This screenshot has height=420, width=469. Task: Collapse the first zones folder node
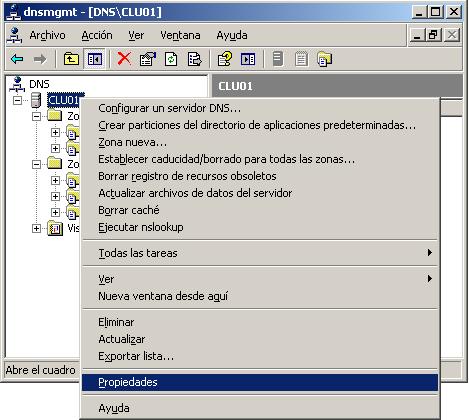coord(36,116)
